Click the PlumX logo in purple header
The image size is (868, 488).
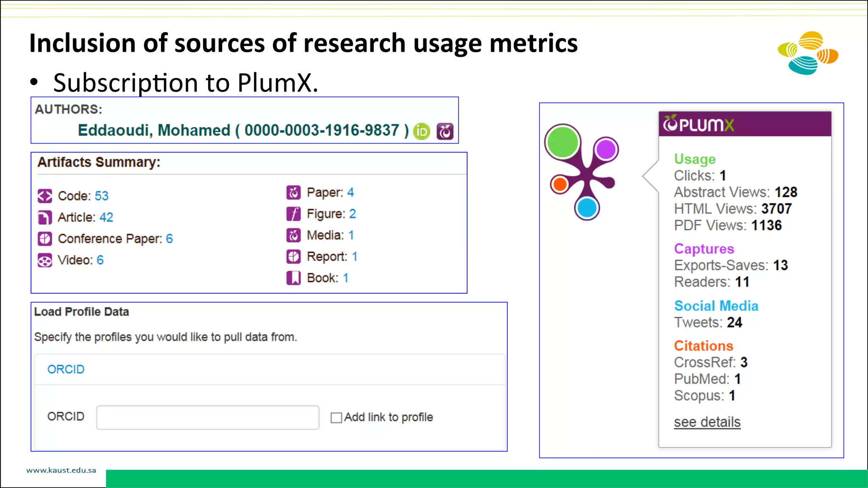point(698,124)
